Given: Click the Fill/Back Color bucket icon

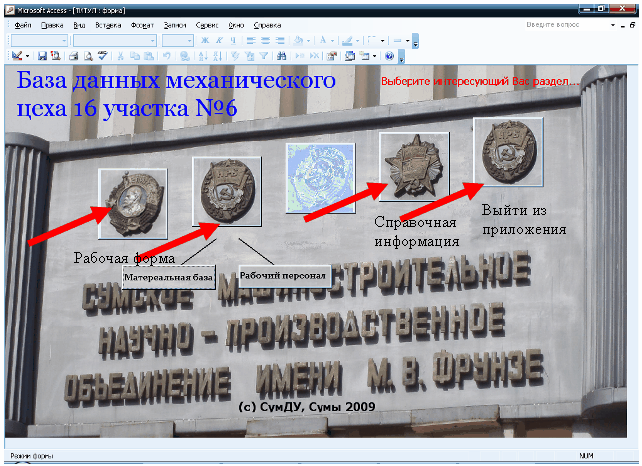Looking at the screenshot, I should click(x=298, y=41).
